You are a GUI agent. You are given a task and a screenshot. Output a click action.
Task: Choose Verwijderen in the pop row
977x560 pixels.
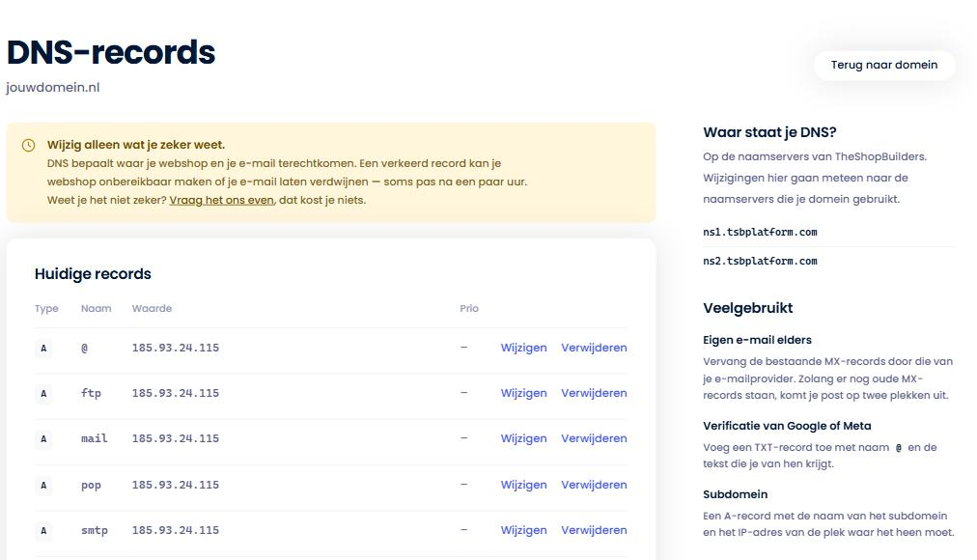click(594, 485)
